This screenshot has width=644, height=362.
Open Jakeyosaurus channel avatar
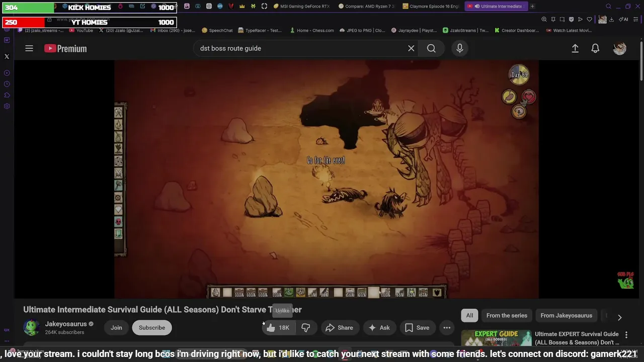[31, 328]
